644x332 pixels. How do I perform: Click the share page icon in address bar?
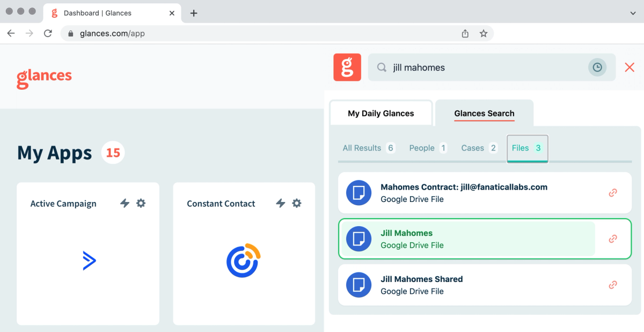coord(465,33)
